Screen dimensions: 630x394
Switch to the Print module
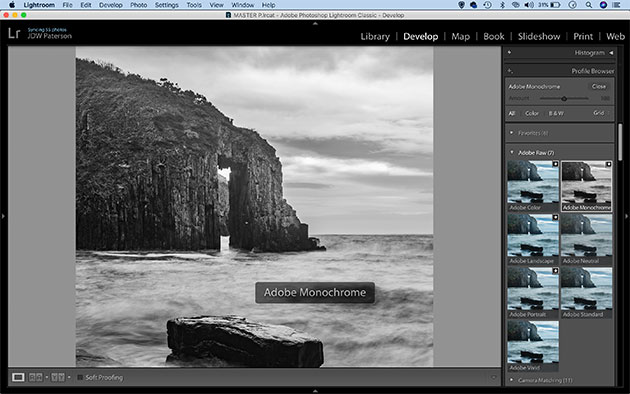point(583,37)
